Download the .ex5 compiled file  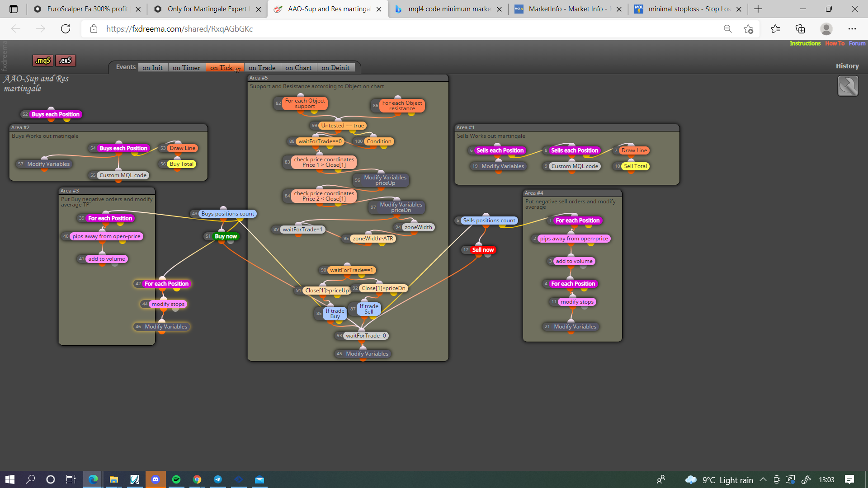[66, 61]
